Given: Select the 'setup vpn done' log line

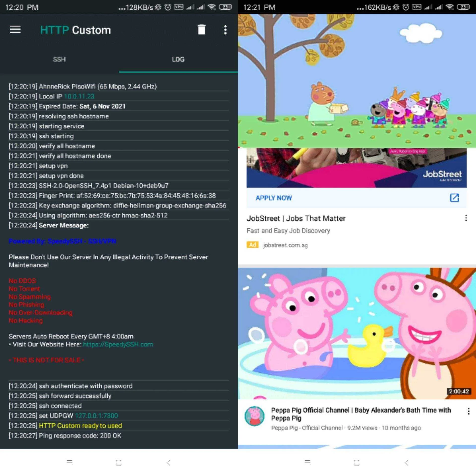Looking at the screenshot, I should click(x=46, y=176).
